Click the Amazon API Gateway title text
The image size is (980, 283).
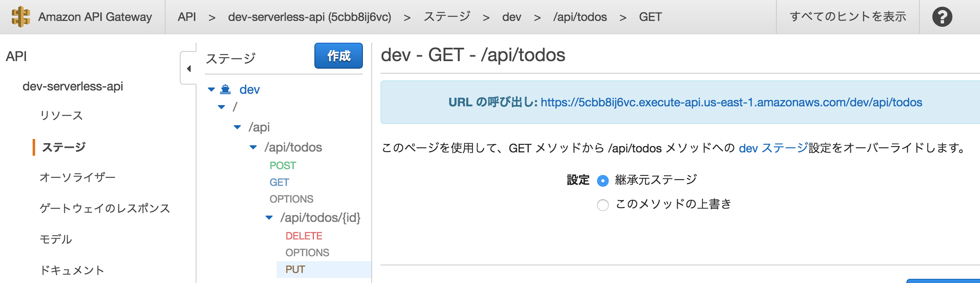pyautogui.click(x=95, y=17)
